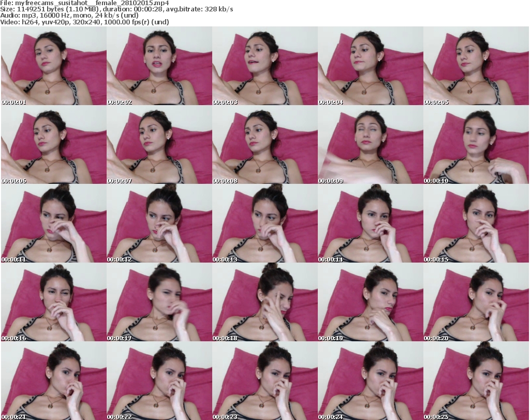Open the frame at 00:00:07
The width and height of the screenshot is (530, 420).
point(159,144)
